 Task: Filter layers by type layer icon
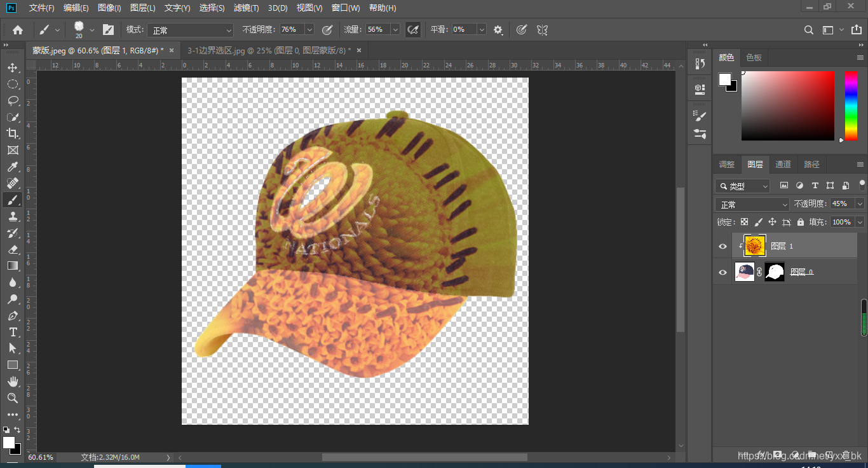pyautogui.click(x=815, y=186)
